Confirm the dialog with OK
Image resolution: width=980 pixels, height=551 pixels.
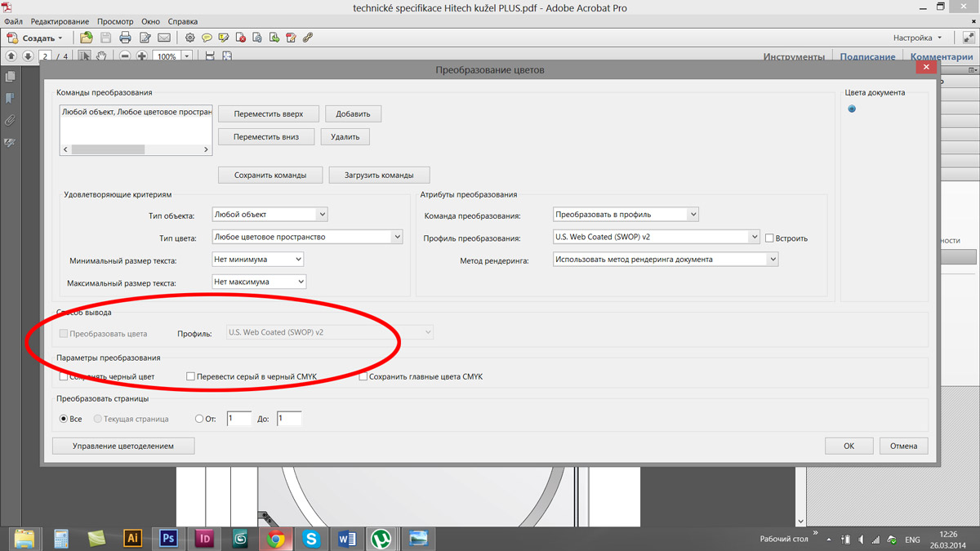(849, 446)
